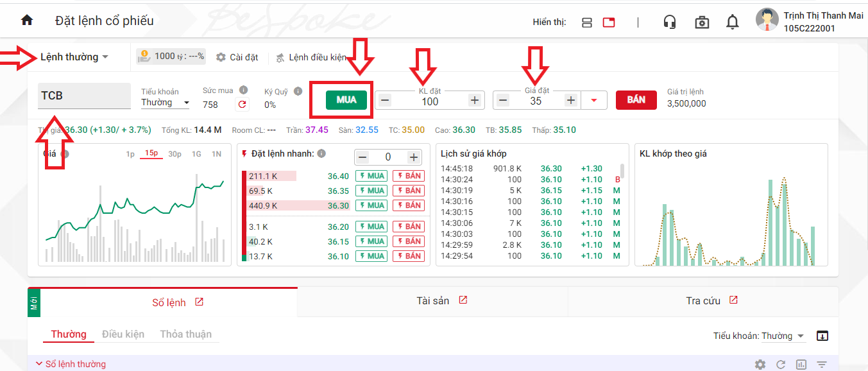Click the 1000 tỷ coin-hand icon
The image size is (868, 371).
coord(144,56)
